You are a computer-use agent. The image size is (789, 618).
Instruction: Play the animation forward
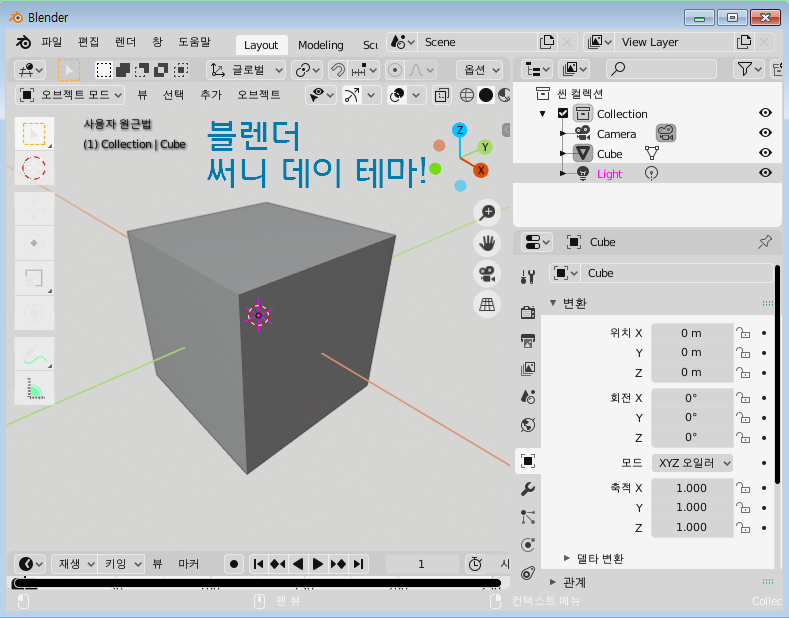318,564
